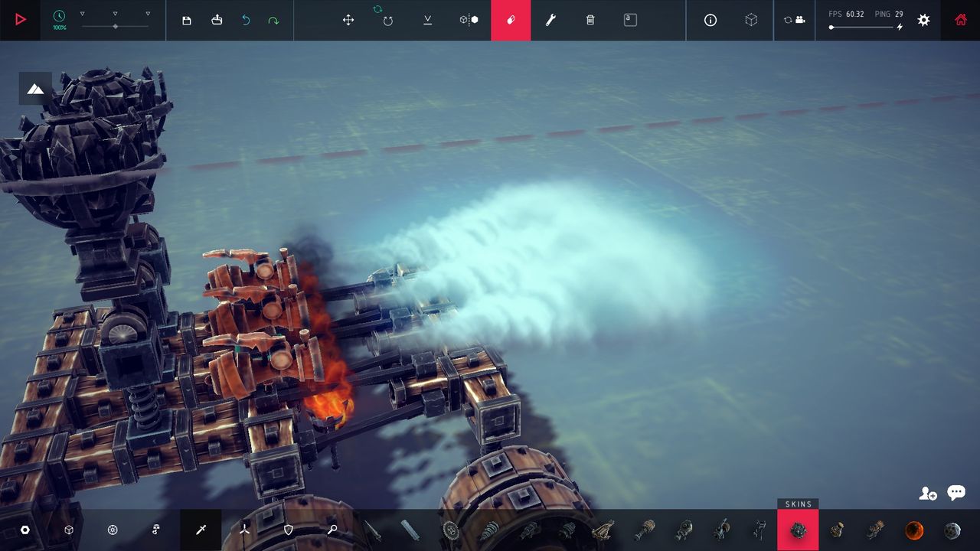Image resolution: width=980 pixels, height=551 pixels.
Task: Select the first time scale preset triangle marker
Action: (x=83, y=14)
